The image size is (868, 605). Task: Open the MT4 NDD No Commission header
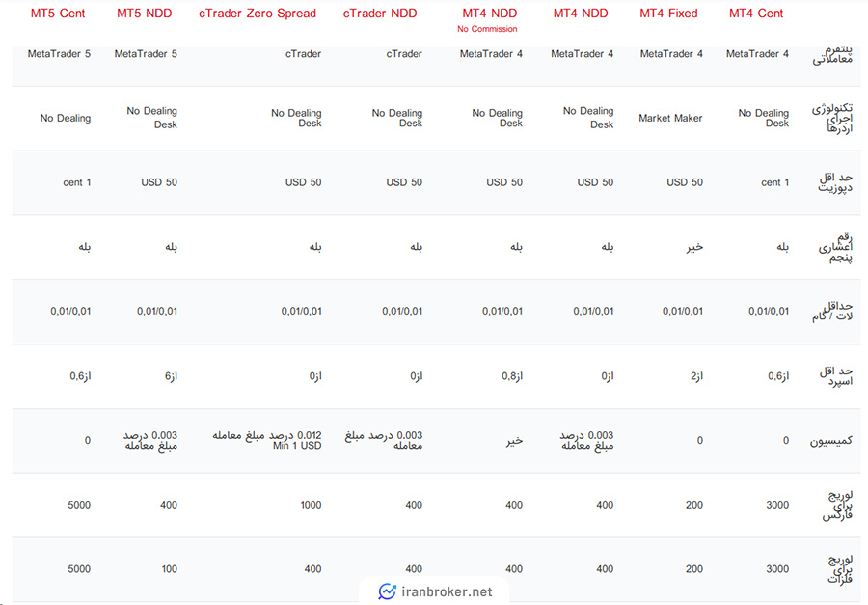pos(488,19)
